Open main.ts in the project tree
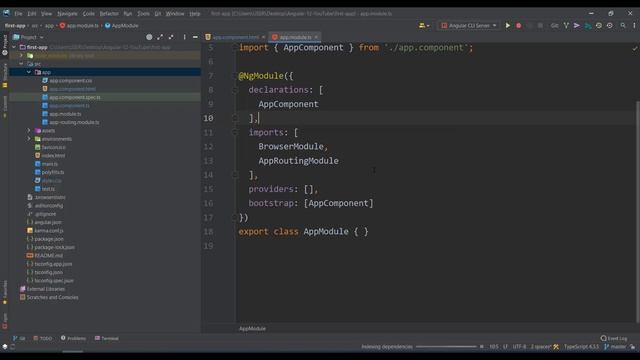This screenshot has width=640, height=360. tap(49, 164)
